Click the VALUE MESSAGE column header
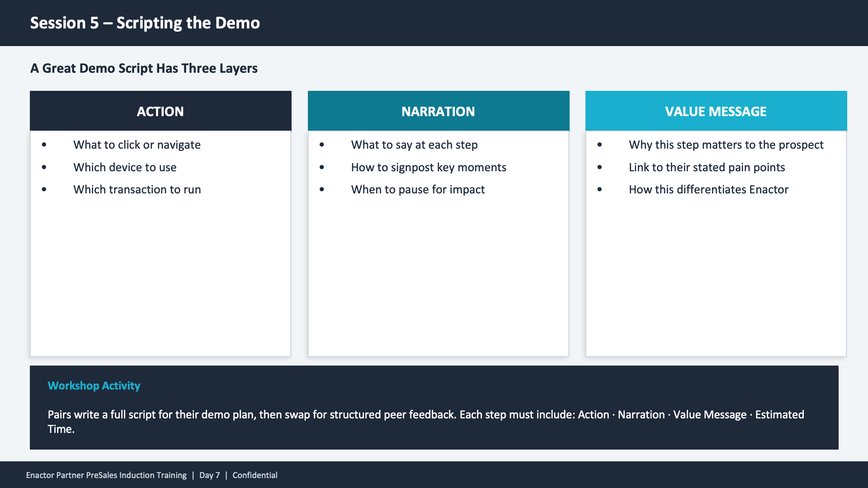This screenshot has width=868, height=488. coord(716,111)
